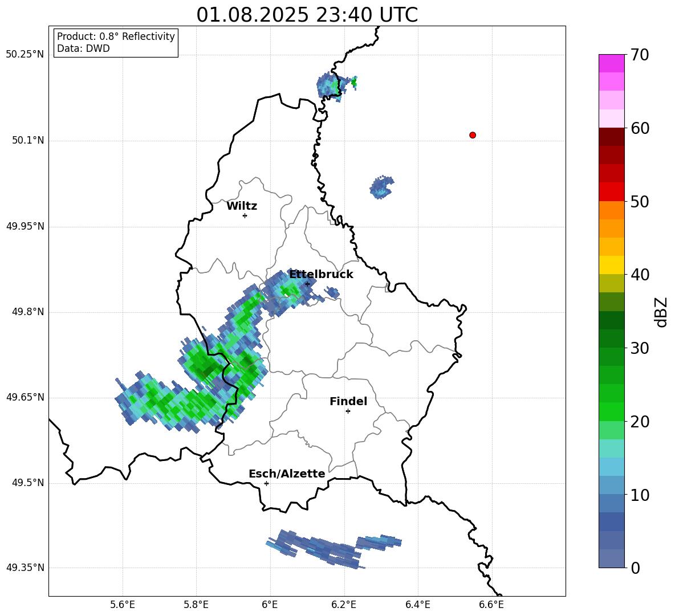Click the 30 tick on colorbar
This screenshot has height=616, width=675.
pyautogui.click(x=639, y=348)
